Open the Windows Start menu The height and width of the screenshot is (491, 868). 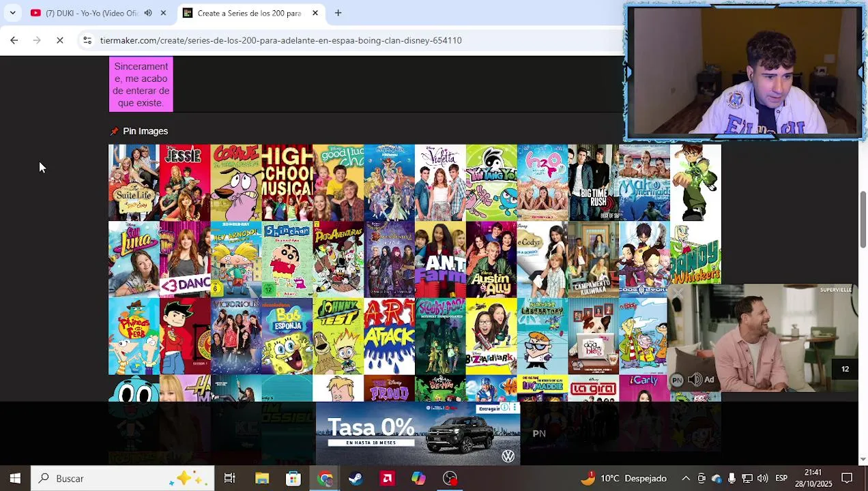point(15,478)
